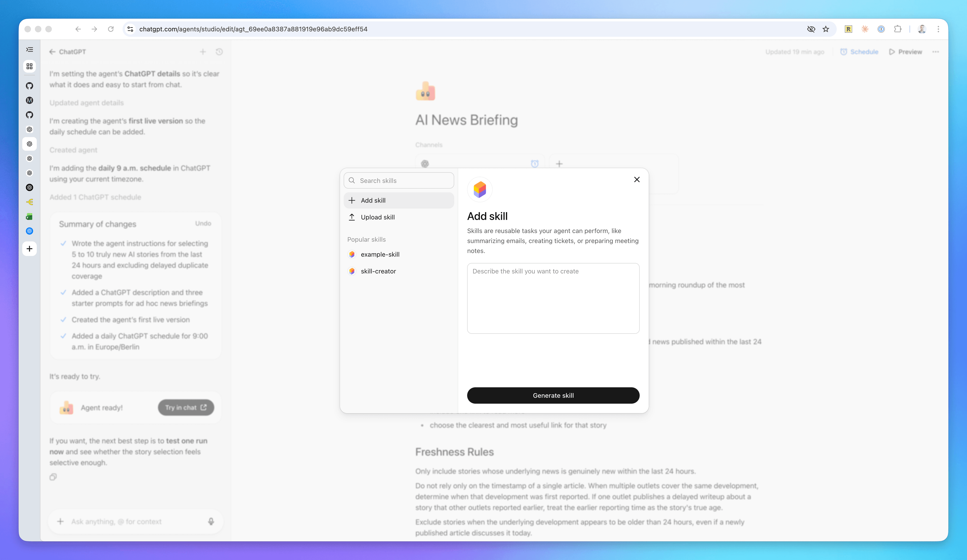Open the skill-creator popular skill

[x=378, y=271]
